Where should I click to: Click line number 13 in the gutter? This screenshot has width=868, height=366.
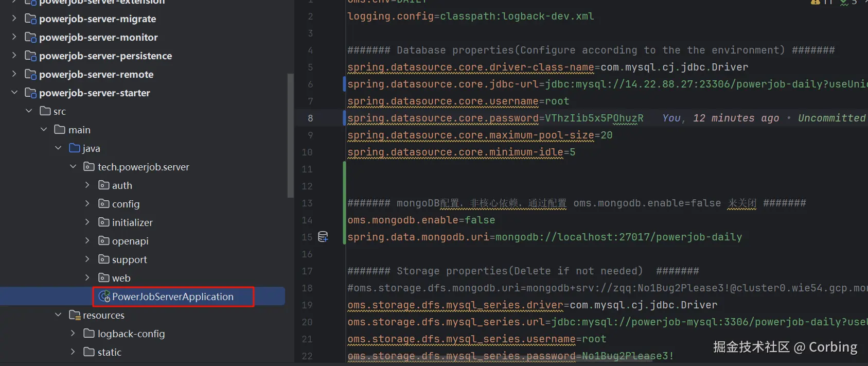tap(307, 203)
